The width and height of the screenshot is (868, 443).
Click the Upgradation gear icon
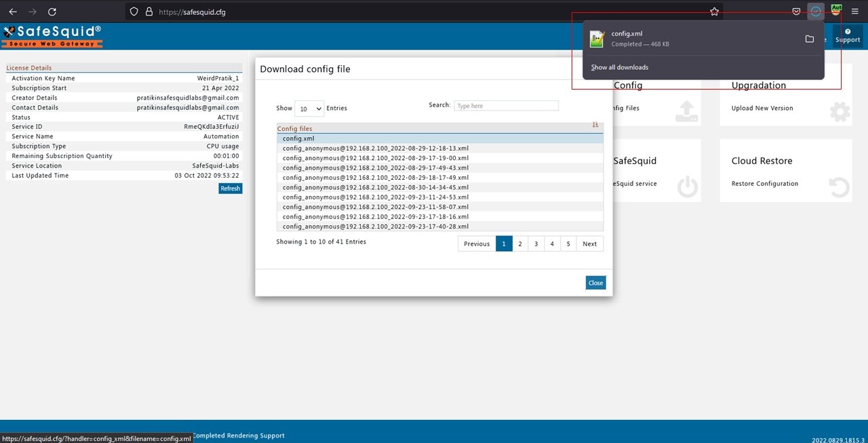click(x=840, y=111)
